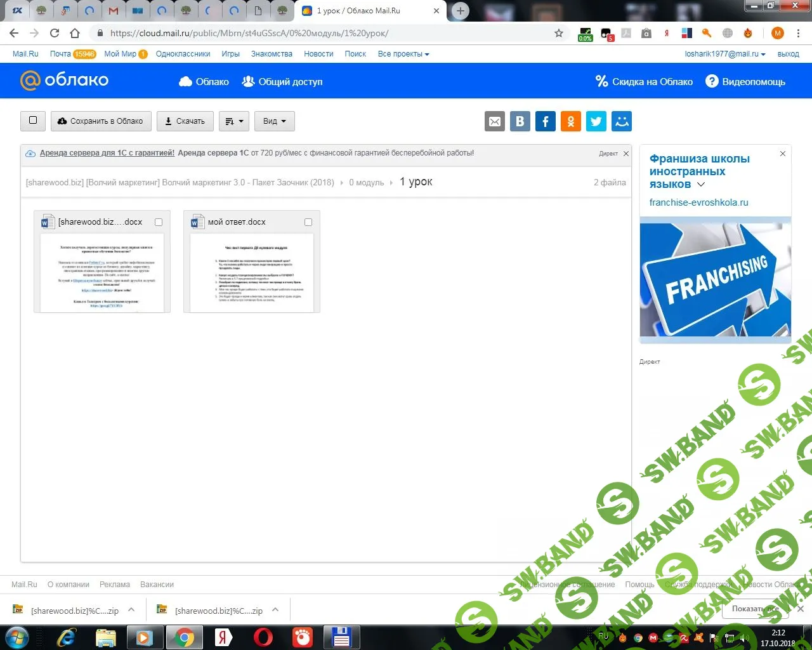Reload the page
This screenshot has width=812, height=650.
[x=55, y=33]
